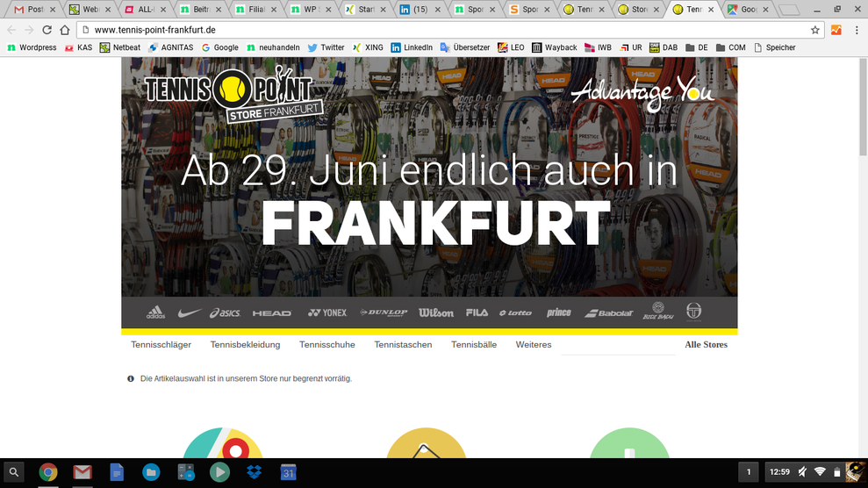The height and width of the screenshot is (488, 868).
Task: Click the Babolat brand logo
Action: point(608,313)
